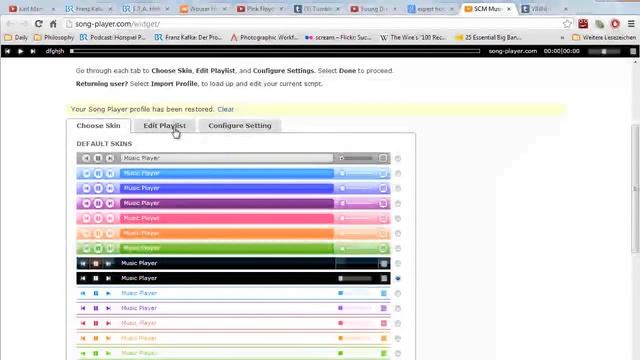This screenshot has height=360, width=640.
Task: Play the song in the top player bar
Action: (20, 51)
